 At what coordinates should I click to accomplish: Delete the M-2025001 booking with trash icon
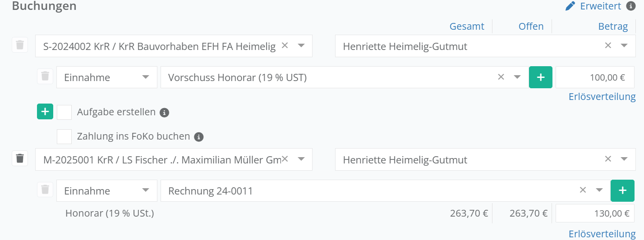point(20,158)
